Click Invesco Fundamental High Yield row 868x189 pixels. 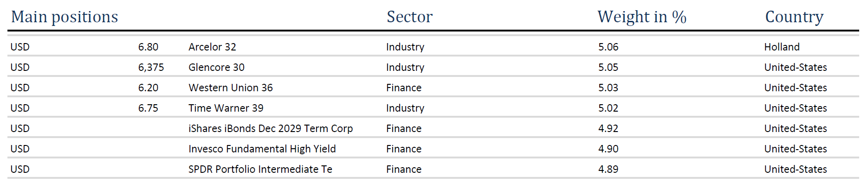(262, 149)
